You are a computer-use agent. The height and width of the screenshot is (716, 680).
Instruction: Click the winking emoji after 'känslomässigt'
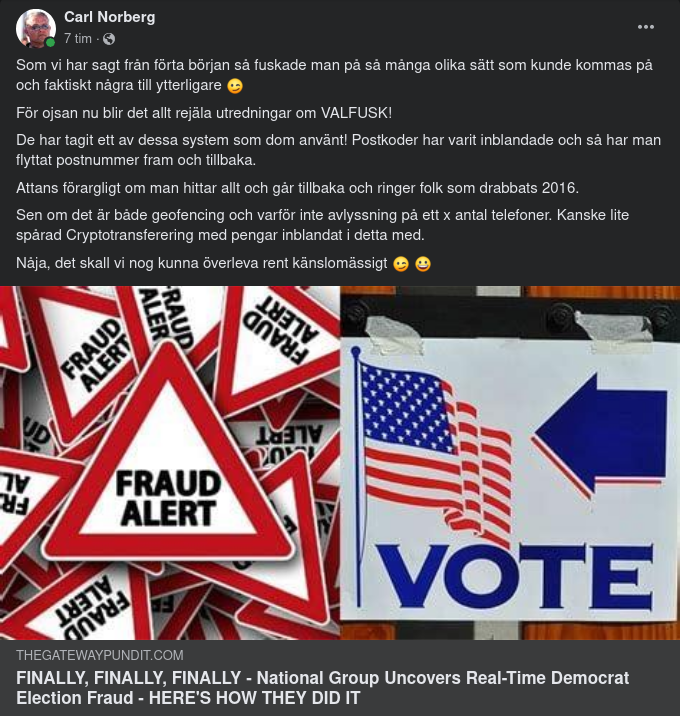(401, 264)
